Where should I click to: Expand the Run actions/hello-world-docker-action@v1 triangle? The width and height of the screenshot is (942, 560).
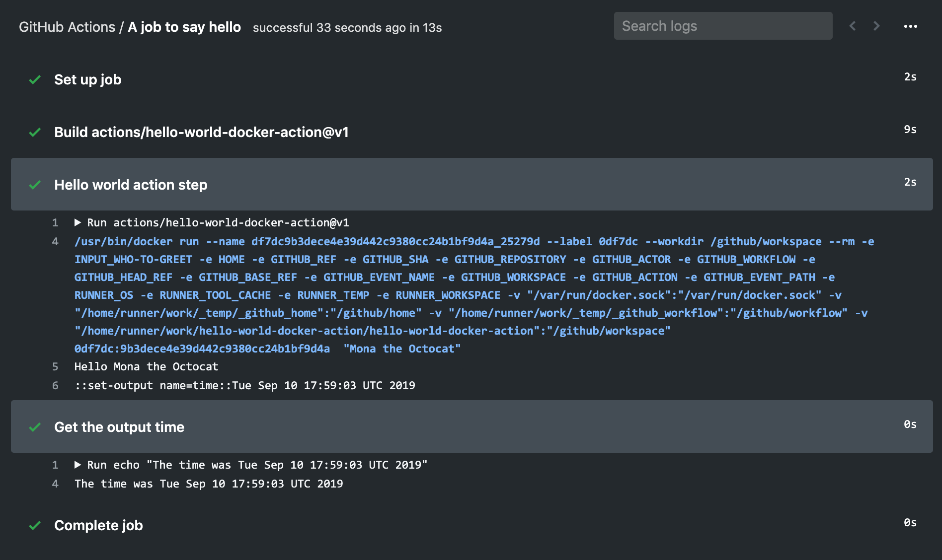coord(78,222)
